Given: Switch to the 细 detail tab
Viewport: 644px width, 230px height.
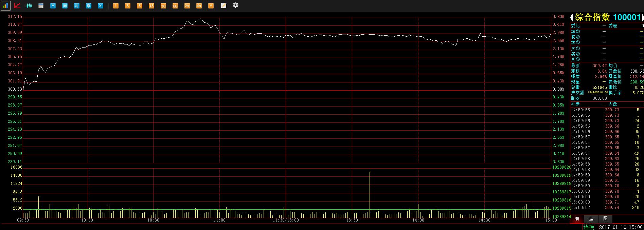Looking at the screenshot, I should tap(577, 219).
